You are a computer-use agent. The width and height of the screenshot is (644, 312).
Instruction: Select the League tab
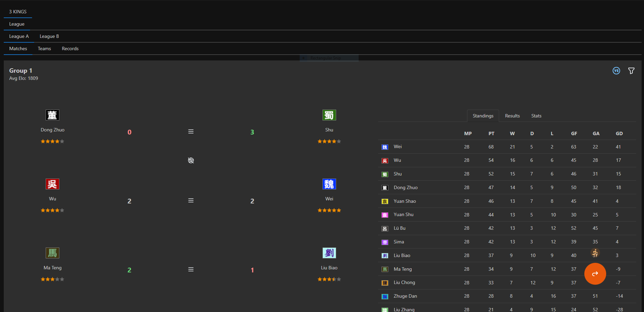[x=17, y=24]
